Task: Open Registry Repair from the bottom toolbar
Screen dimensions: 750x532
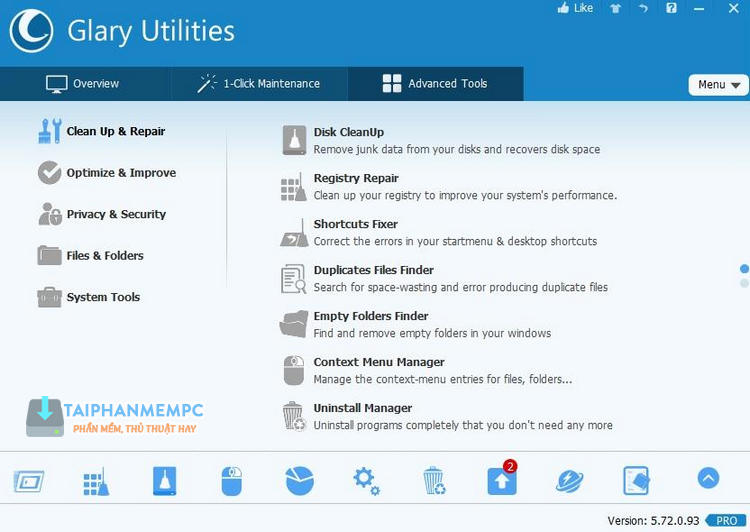Action: pyautogui.click(x=96, y=481)
